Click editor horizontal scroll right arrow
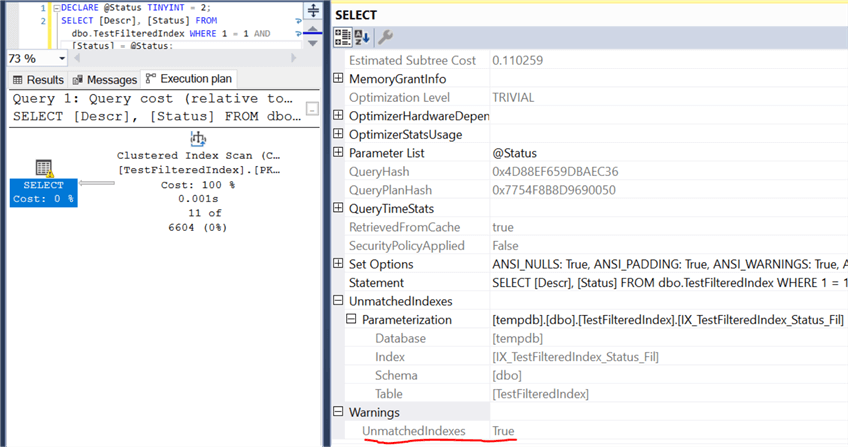The width and height of the screenshot is (848, 447). (294, 58)
